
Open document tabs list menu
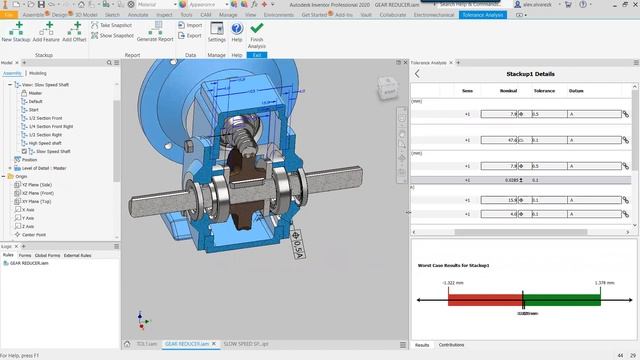click(403, 345)
